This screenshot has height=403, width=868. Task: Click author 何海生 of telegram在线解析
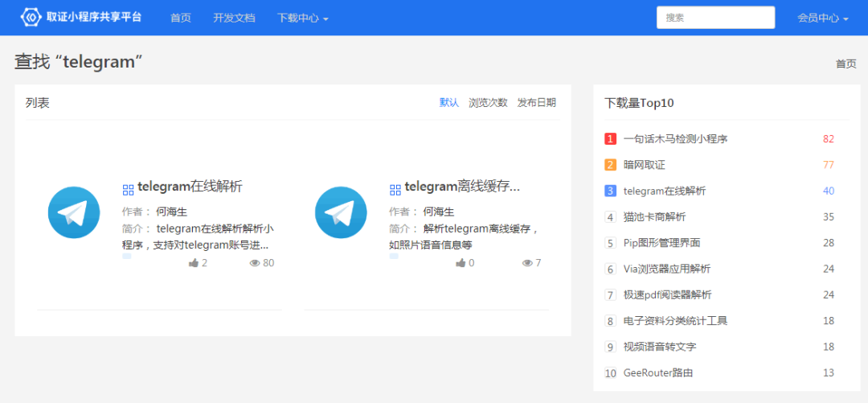point(172,212)
